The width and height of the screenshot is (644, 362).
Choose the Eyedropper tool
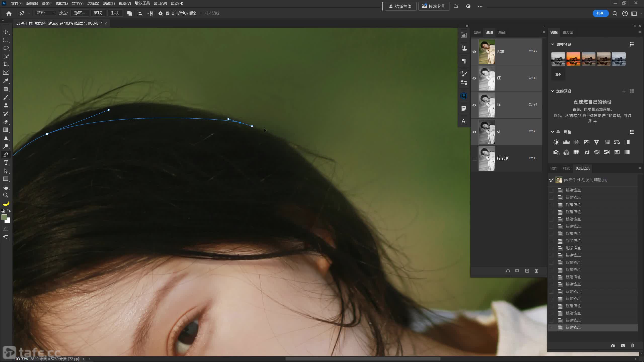coord(6,81)
